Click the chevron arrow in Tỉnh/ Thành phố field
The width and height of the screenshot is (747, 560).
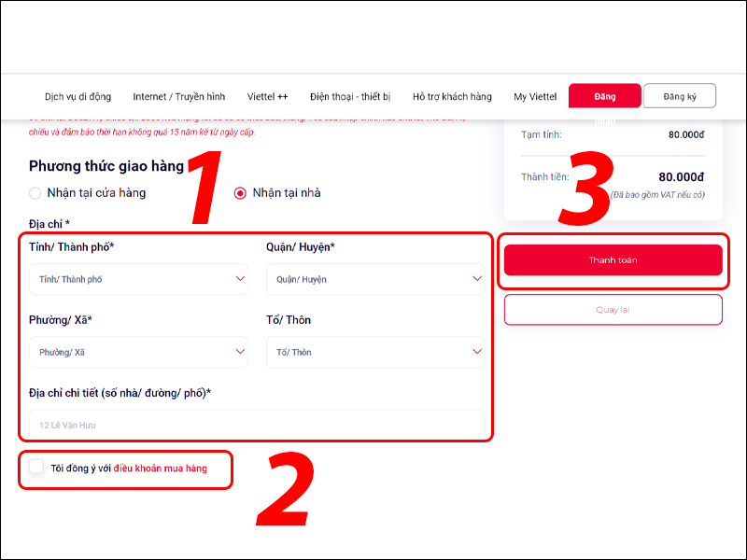240,279
